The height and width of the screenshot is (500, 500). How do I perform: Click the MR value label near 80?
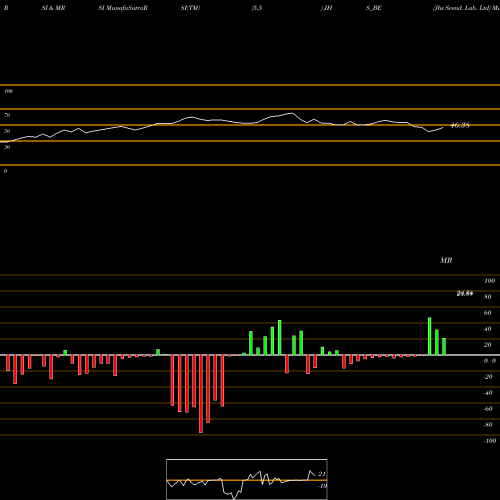[465, 293]
